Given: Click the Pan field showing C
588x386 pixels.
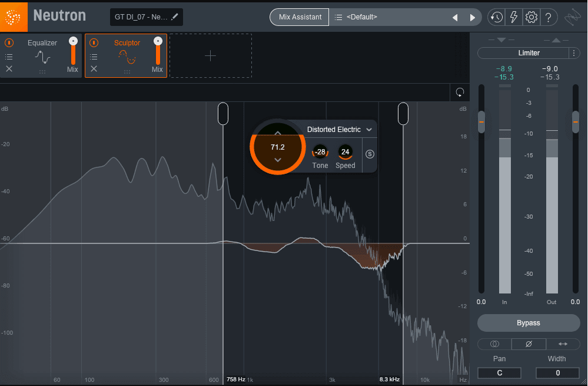Looking at the screenshot, I should pos(499,373).
